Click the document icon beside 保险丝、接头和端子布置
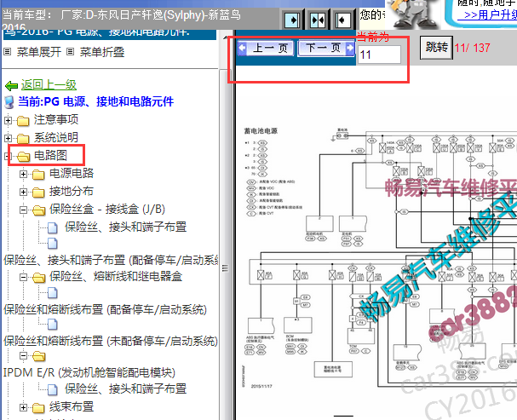 tap(53, 227)
